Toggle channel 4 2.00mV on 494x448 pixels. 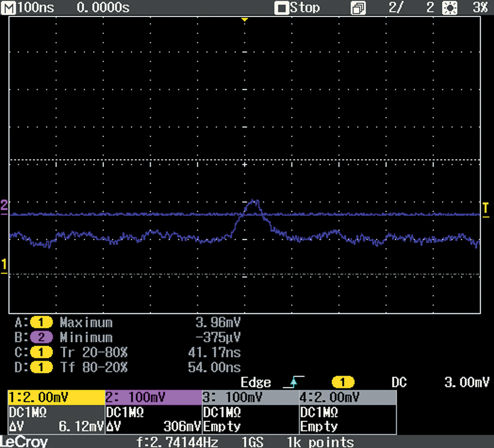click(x=347, y=397)
